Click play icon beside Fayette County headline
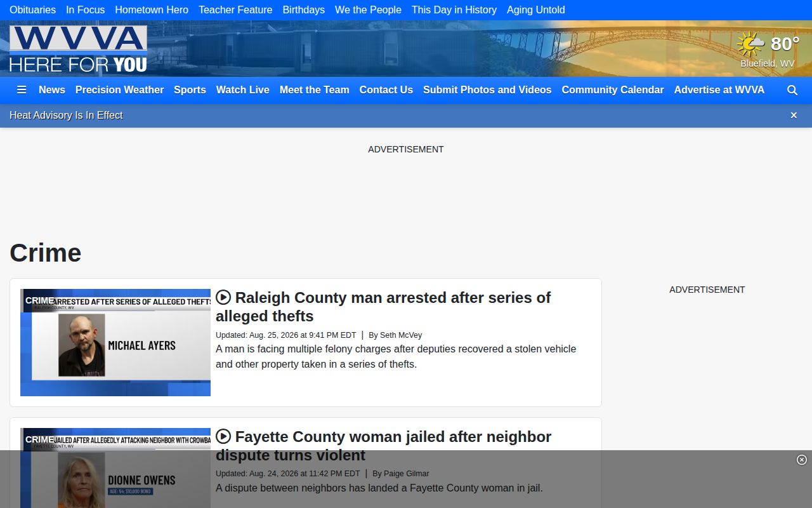 223,436
